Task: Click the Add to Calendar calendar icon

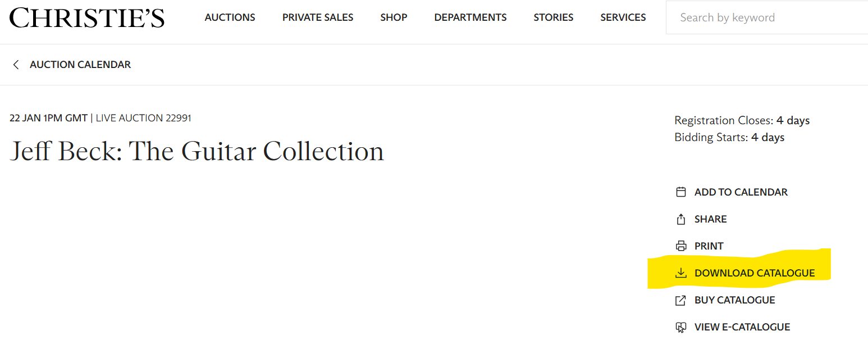Action: tap(681, 192)
